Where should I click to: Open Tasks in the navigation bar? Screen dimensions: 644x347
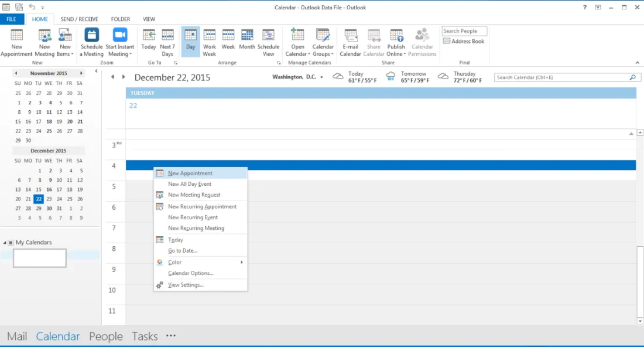(145, 336)
